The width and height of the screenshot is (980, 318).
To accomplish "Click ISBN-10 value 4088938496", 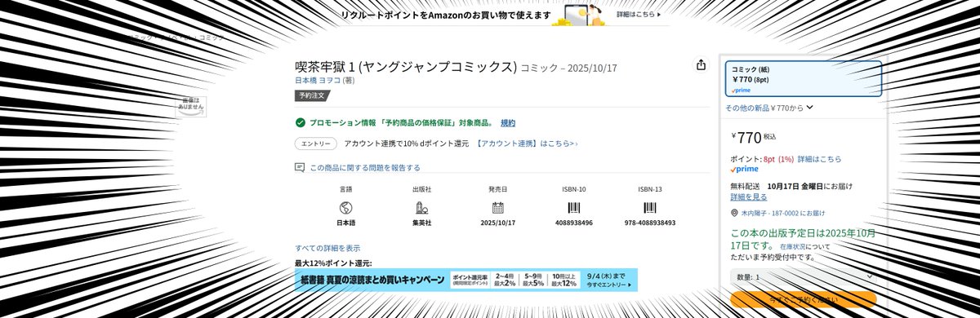I will tap(573, 223).
